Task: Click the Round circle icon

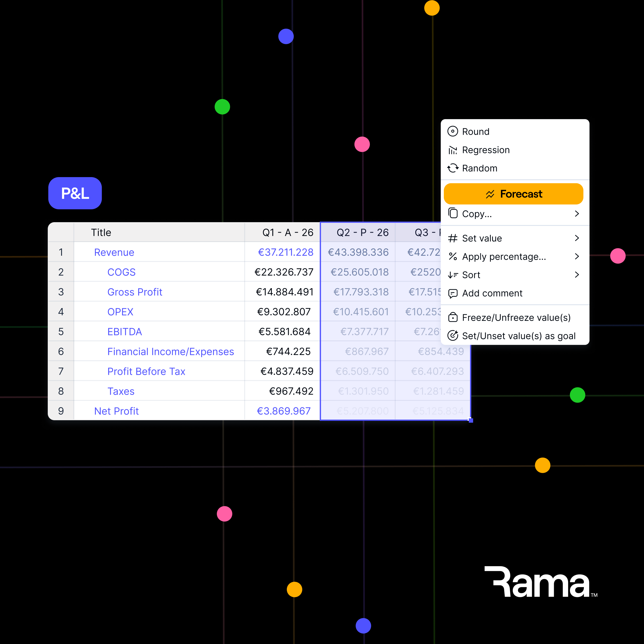Action: (x=453, y=131)
